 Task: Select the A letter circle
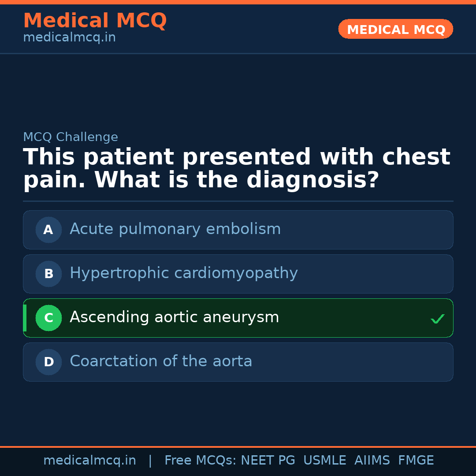[x=48, y=230]
